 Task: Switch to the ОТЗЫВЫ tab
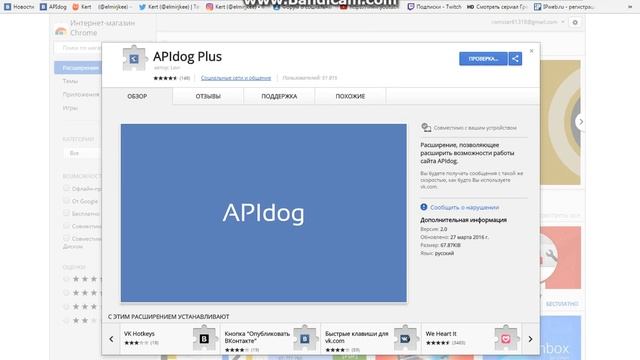(208, 96)
